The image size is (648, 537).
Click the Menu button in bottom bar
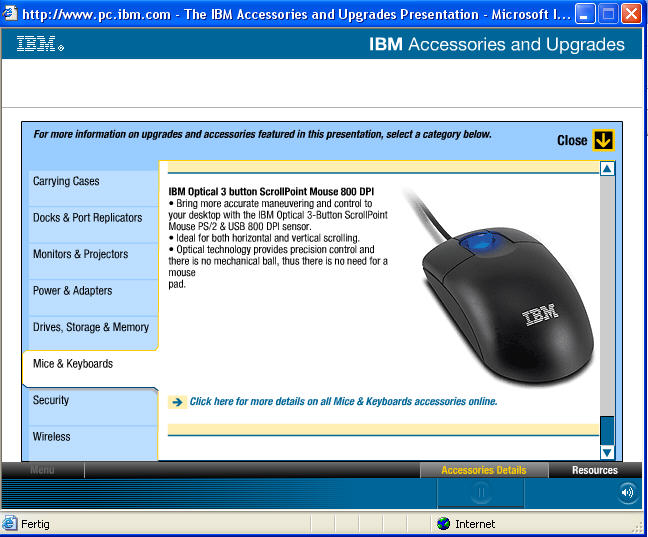(x=42, y=470)
